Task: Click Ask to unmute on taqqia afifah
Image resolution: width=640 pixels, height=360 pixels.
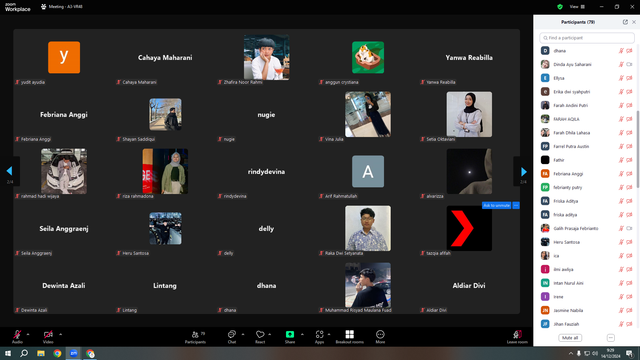Action: pyautogui.click(x=496, y=205)
